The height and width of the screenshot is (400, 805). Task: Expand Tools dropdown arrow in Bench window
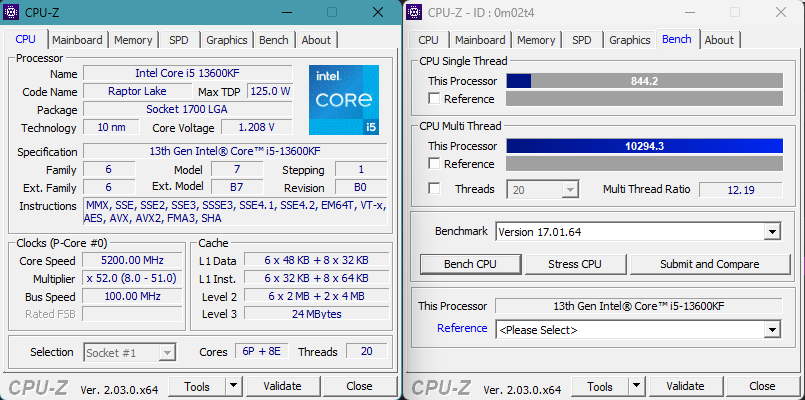click(x=637, y=386)
